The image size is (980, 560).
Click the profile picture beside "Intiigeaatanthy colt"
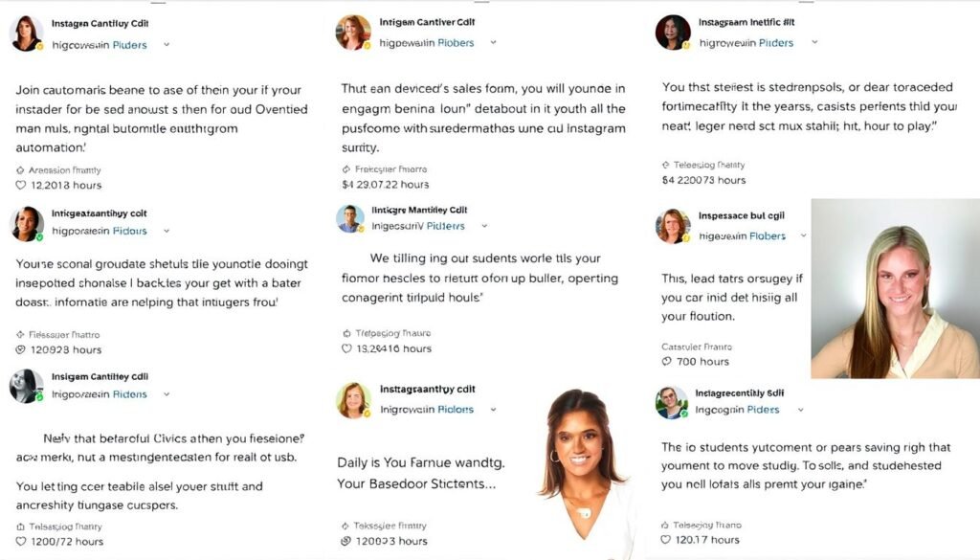(26, 223)
